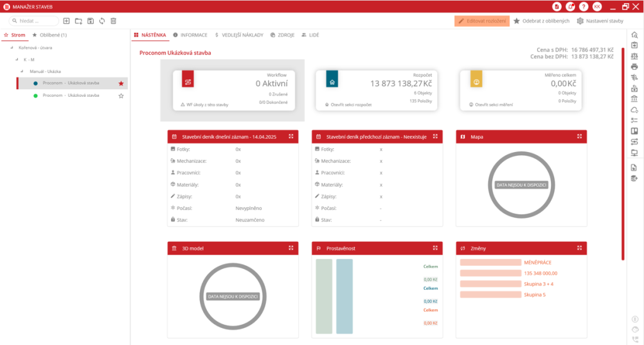
Task: Click the refresh icon in the left toolbar
Action: point(102,21)
